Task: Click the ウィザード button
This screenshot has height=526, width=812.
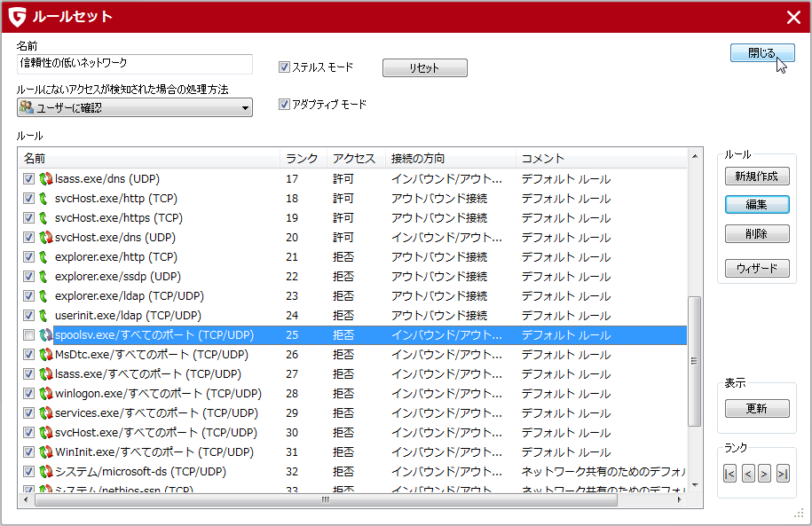Action: (756, 269)
